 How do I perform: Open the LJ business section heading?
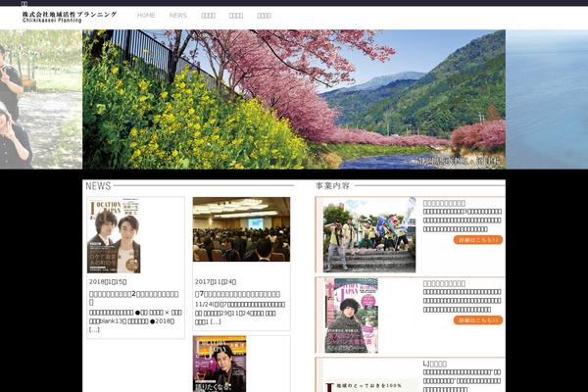[434, 364]
